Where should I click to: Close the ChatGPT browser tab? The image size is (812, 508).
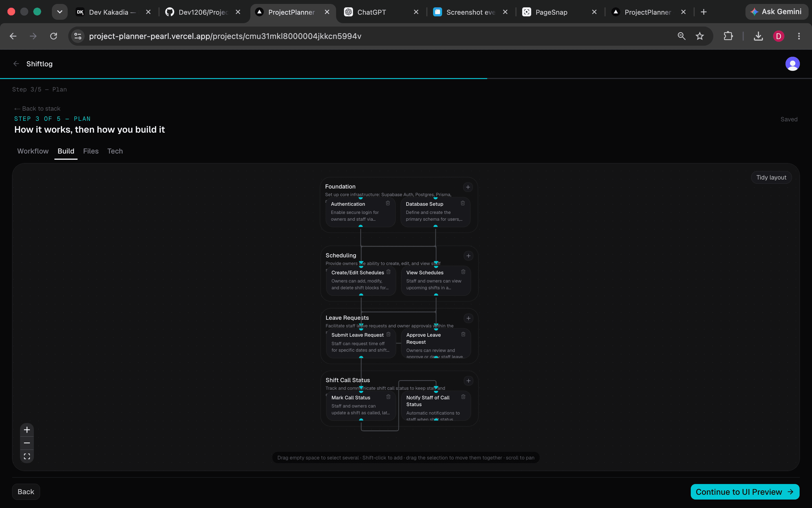pos(416,12)
